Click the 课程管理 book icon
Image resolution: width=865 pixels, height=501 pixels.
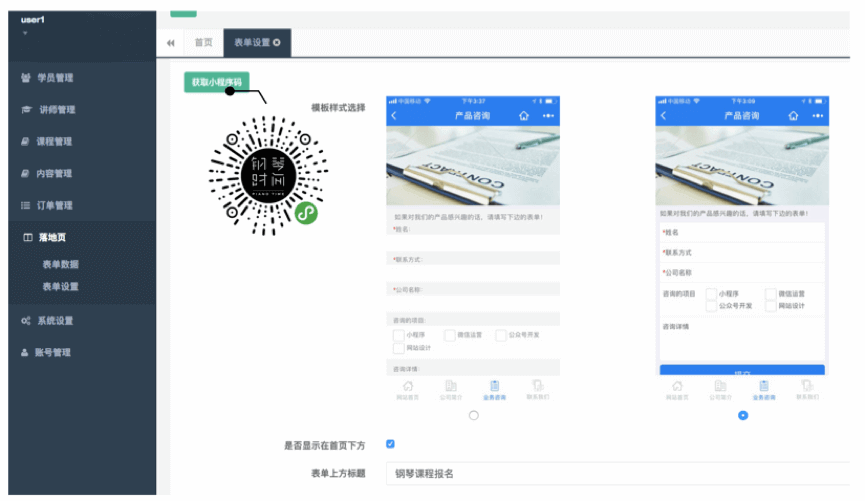tap(25, 142)
